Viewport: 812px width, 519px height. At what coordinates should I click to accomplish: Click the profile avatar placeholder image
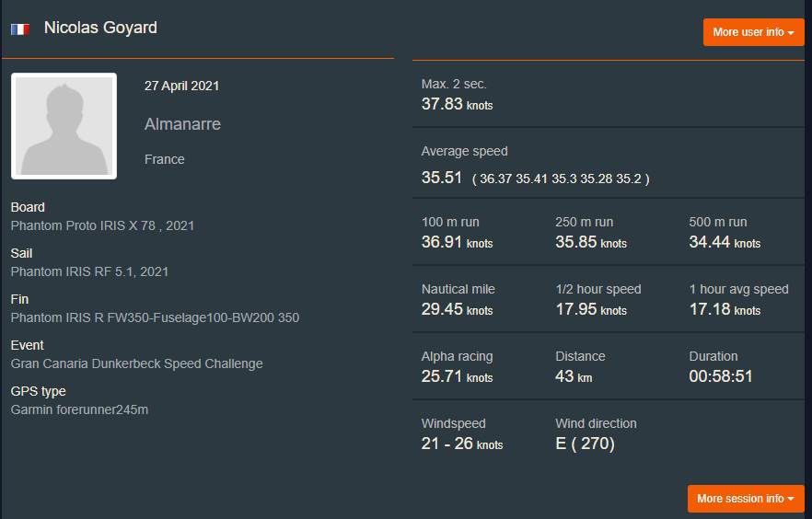coord(64,126)
